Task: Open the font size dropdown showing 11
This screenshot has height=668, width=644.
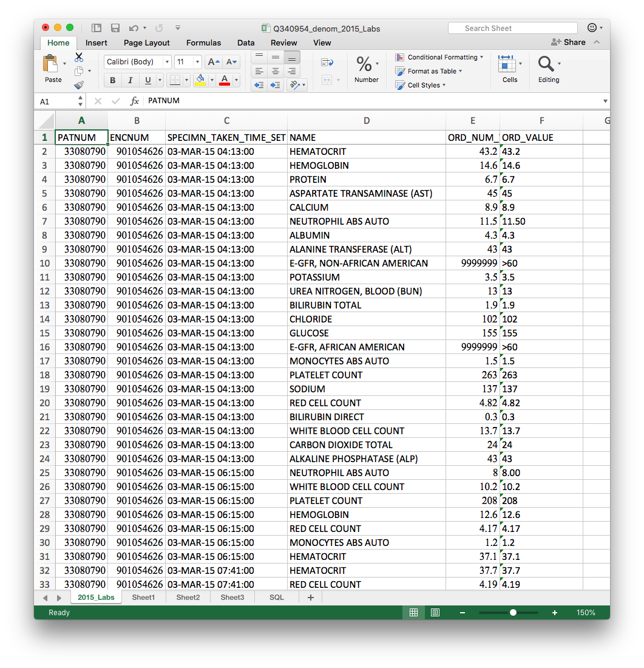Action: pos(197,62)
